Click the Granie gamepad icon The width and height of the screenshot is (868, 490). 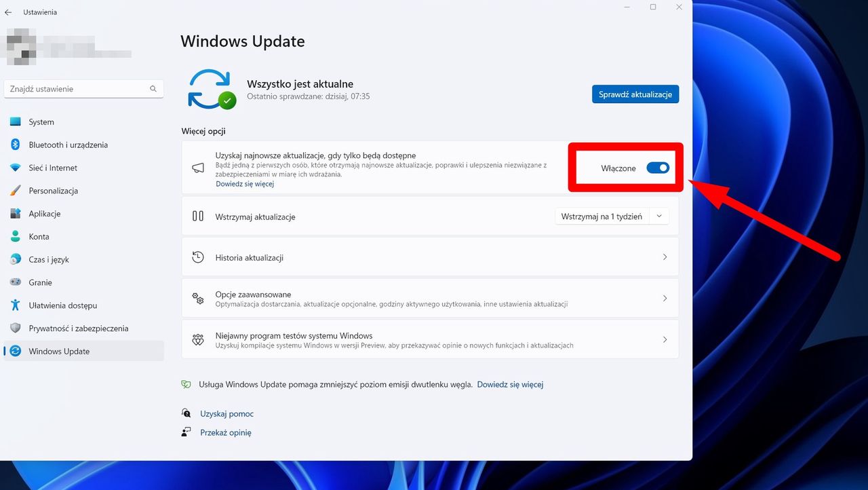pyautogui.click(x=16, y=282)
